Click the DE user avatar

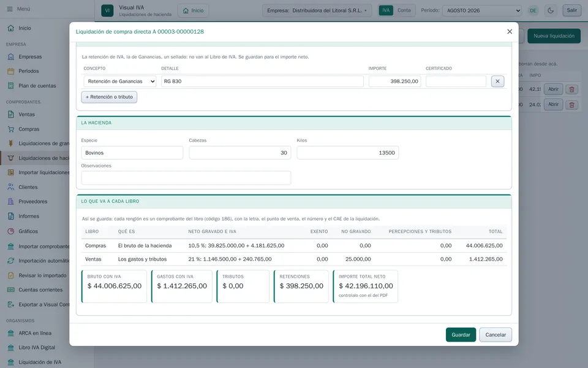coord(533,10)
